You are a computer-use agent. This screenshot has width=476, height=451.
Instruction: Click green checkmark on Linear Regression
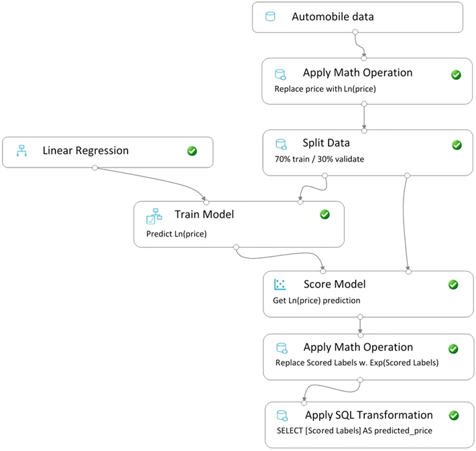tap(192, 151)
